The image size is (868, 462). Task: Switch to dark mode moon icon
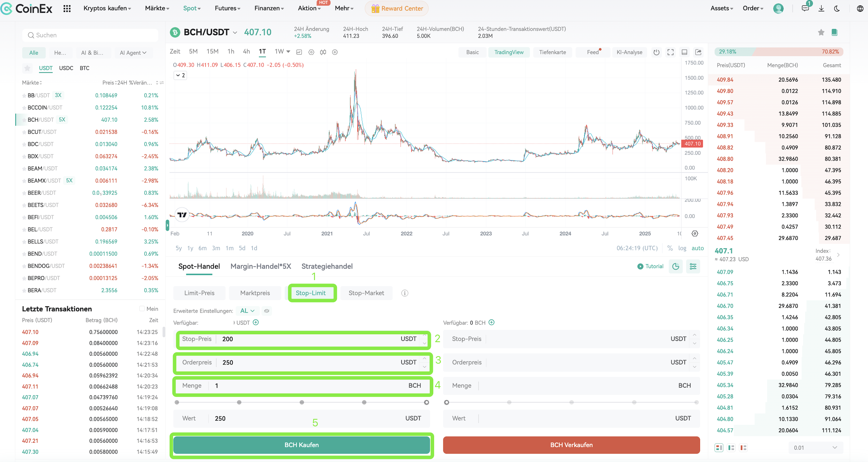pyautogui.click(x=837, y=8)
